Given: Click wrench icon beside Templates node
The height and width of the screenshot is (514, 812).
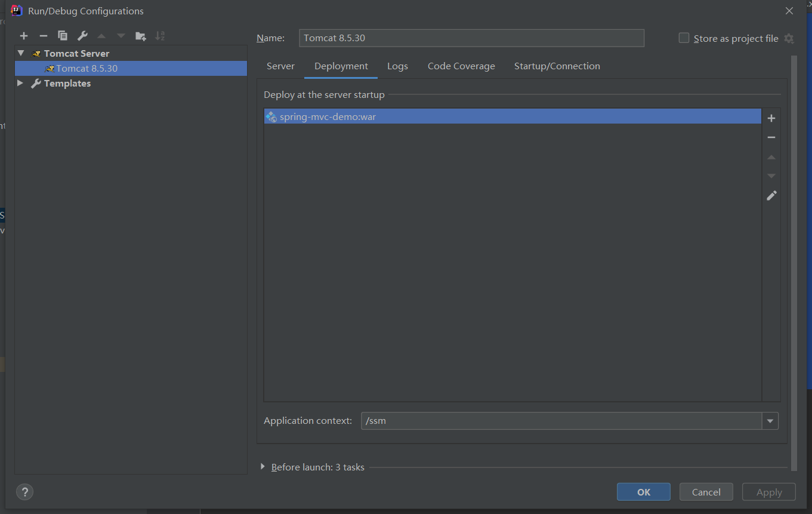Looking at the screenshot, I should (36, 84).
